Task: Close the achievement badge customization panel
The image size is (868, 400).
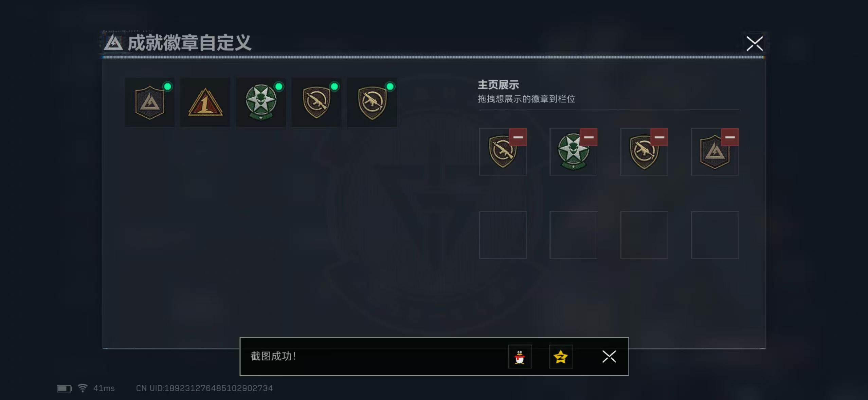Action: point(755,43)
